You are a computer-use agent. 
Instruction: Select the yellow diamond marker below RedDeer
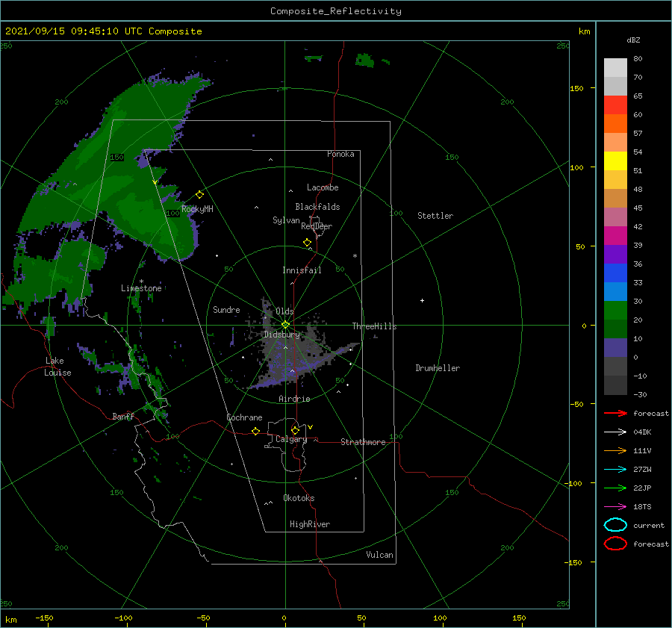tap(307, 243)
